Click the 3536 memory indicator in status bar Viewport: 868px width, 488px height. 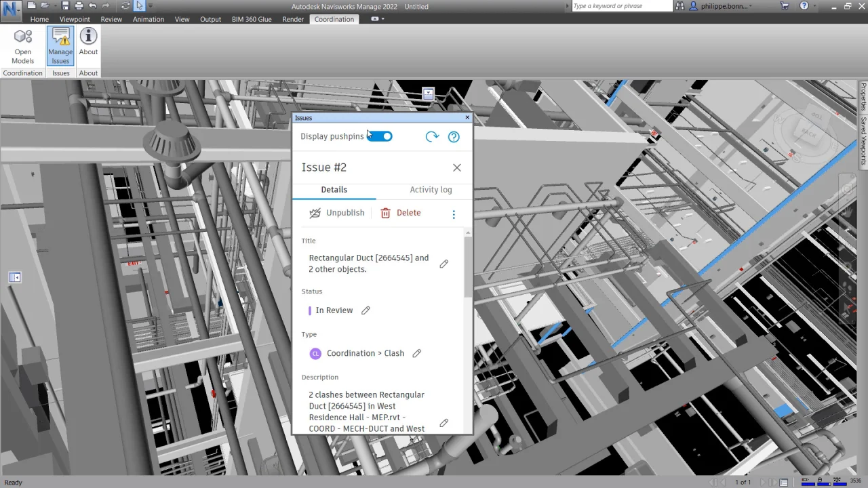coord(856,481)
